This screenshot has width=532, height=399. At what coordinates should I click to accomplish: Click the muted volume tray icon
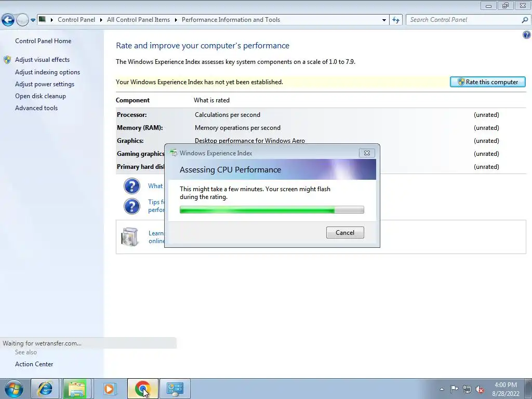[480, 389]
